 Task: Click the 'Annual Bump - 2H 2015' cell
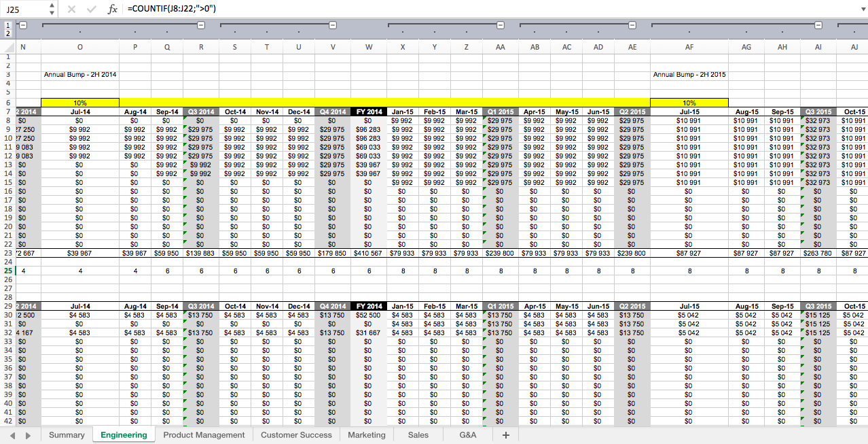coord(689,75)
